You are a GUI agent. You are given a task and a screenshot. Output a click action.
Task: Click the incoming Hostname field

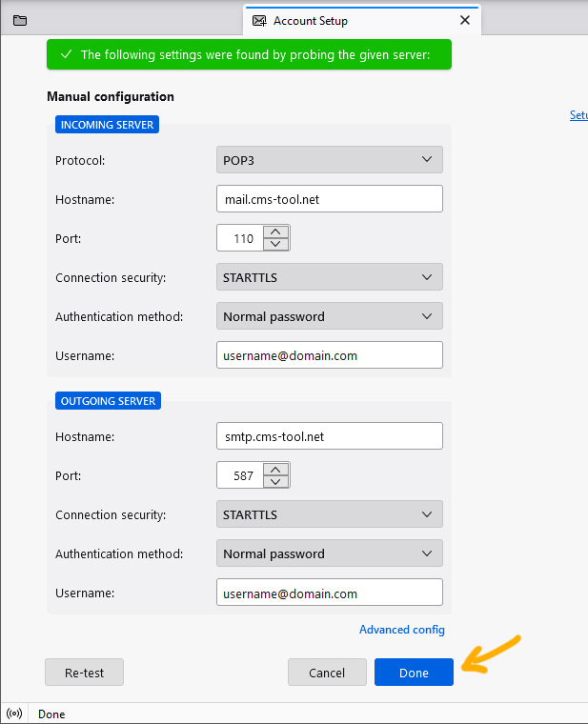[x=330, y=198]
